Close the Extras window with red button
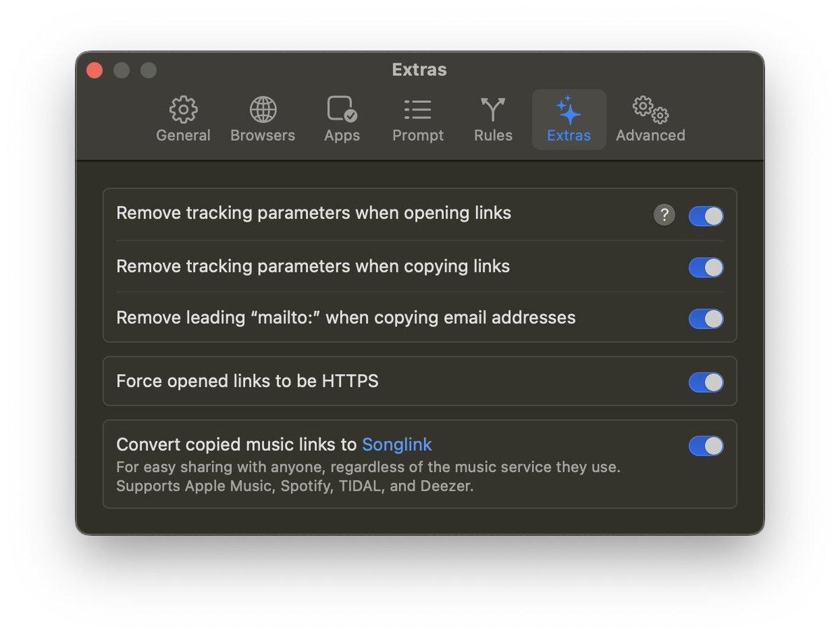This screenshot has width=840, height=635. click(x=94, y=70)
